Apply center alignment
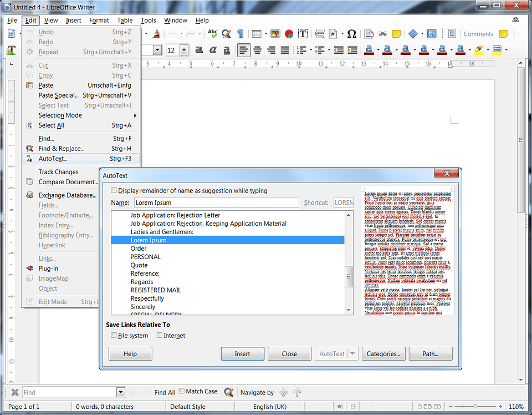Viewport: 532px width, 415px height. coord(257,50)
